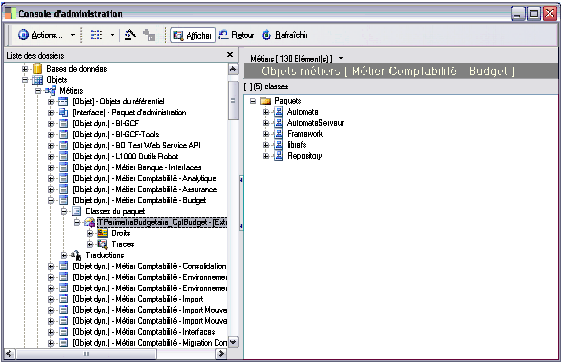
Task: Click the Afficher button
Action: click(x=193, y=35)
